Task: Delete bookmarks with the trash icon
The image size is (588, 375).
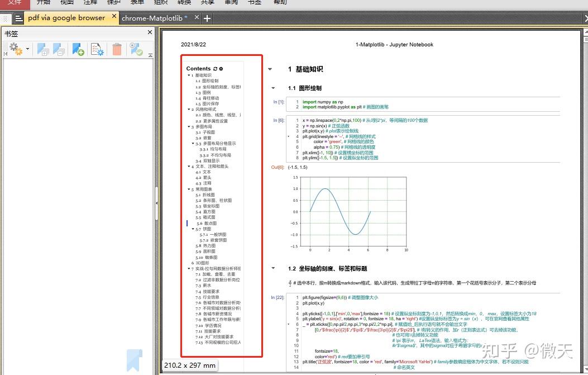Action: 117,49
